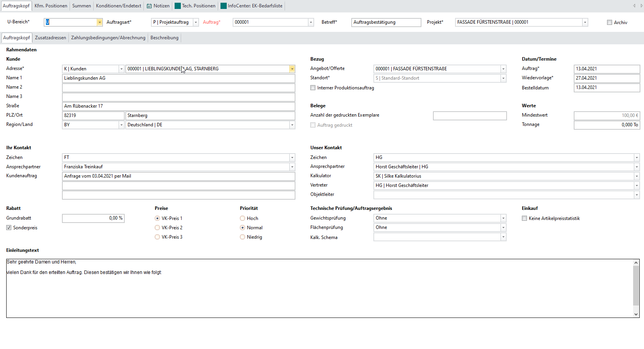Open Zahlungsbedingungen/Abrechnung sub-tab

(x=108, y=38)
